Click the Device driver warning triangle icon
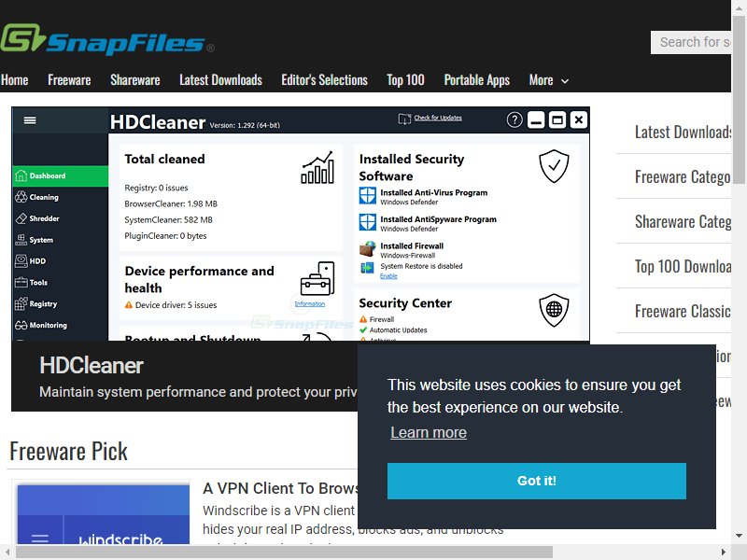 click(129, 305)
